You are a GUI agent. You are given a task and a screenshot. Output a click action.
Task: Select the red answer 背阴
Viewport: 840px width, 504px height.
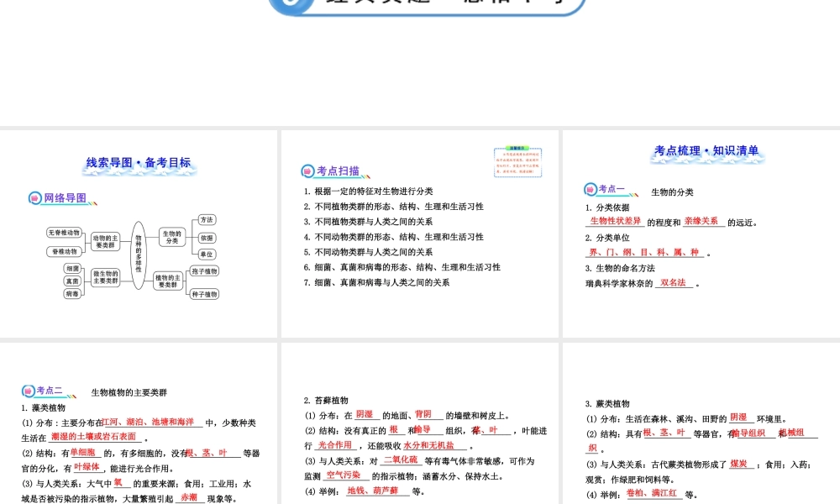[423, 414]
